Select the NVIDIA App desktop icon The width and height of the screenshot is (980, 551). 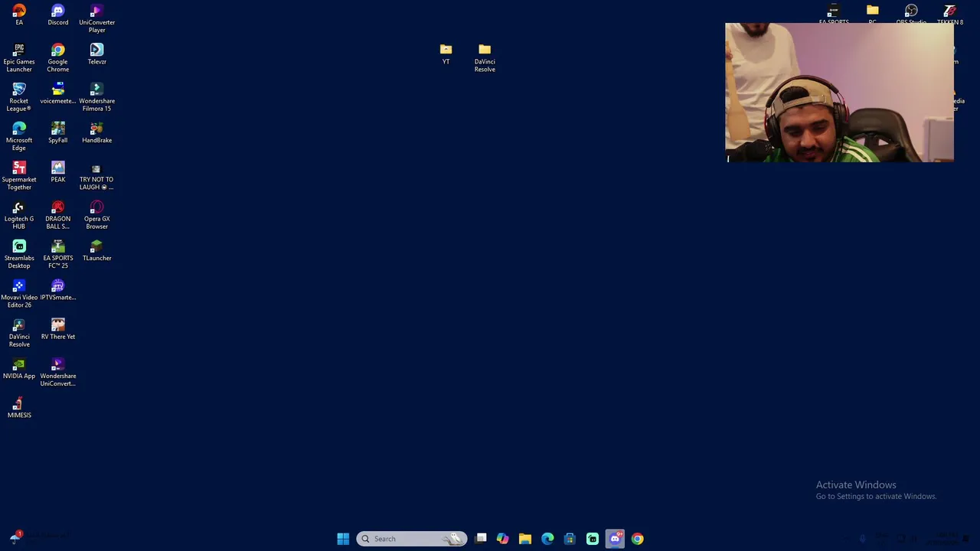click(19, 368)
